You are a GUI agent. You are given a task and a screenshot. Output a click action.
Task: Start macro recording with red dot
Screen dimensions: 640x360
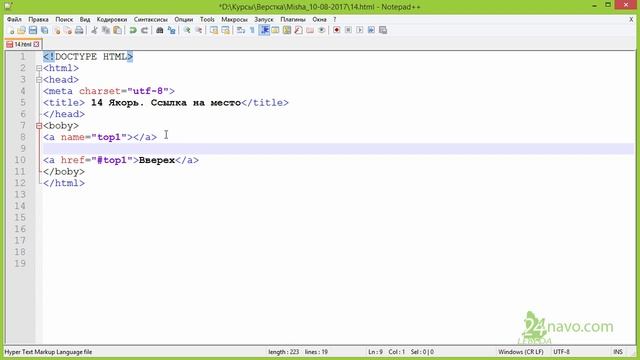point(337,30)
